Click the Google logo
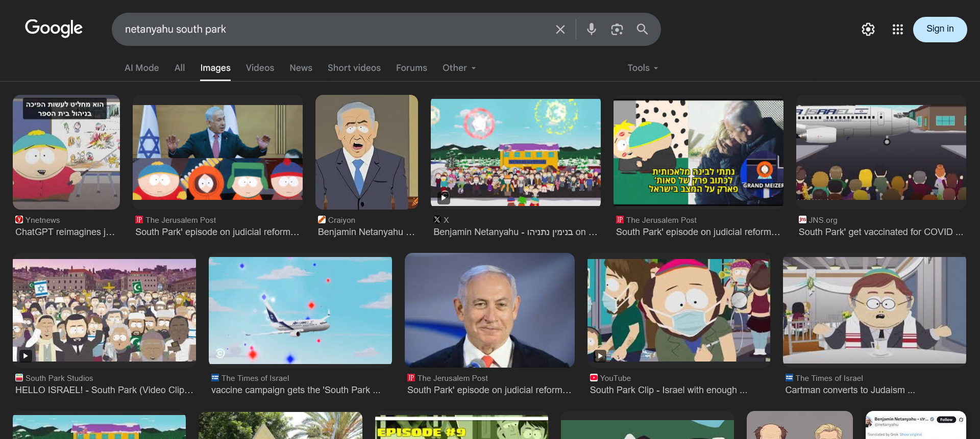The width and height of the screenshot is (980, 439). tap(54, 29)
